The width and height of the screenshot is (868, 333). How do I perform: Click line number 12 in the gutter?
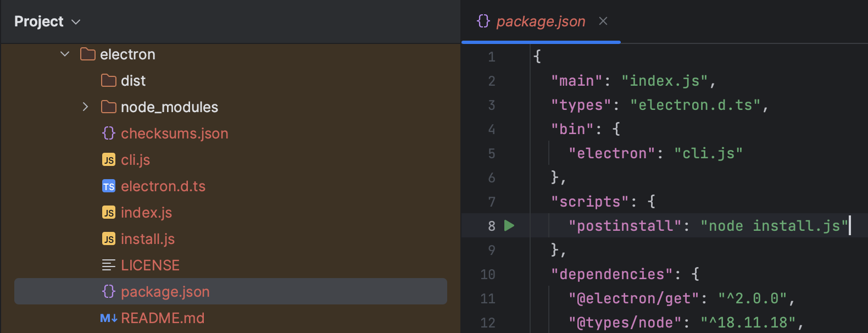(x=488, y=323)
